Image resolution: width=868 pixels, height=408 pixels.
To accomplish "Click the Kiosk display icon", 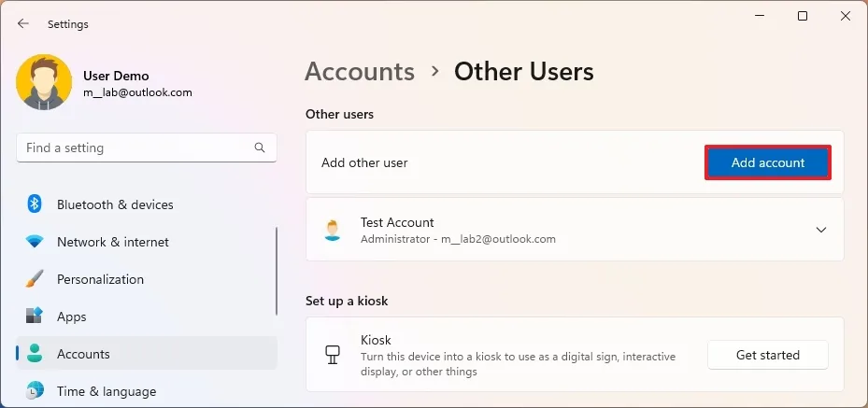I will tap(332, 355).
